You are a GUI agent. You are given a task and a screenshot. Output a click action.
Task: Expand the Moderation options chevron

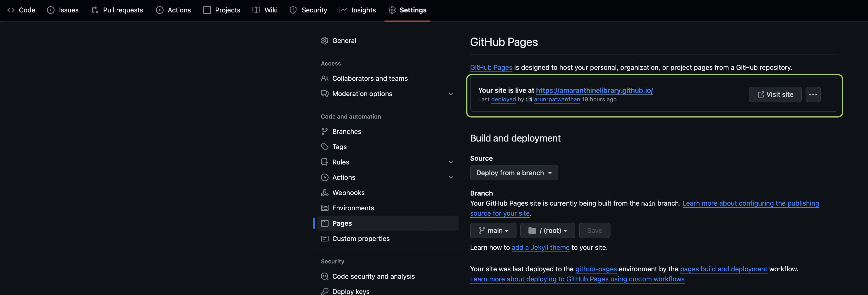coord(451,94)
